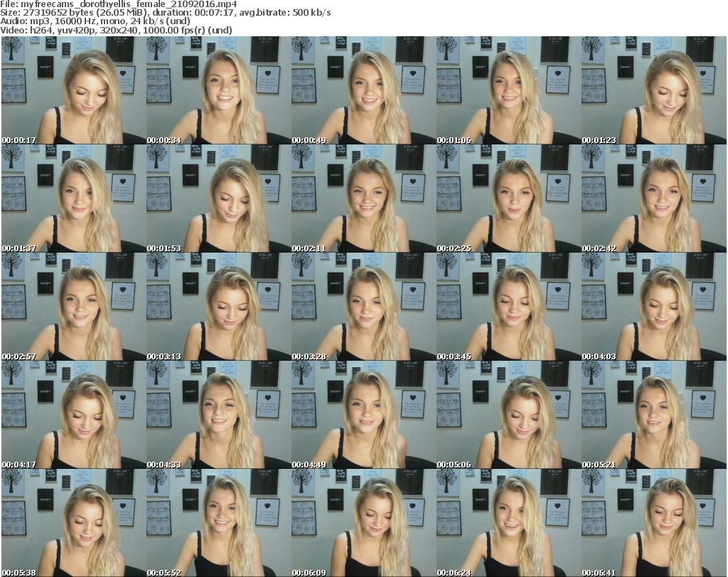
Task: Open the thumbnail at 00:06:09
Action: pos(363,522)
